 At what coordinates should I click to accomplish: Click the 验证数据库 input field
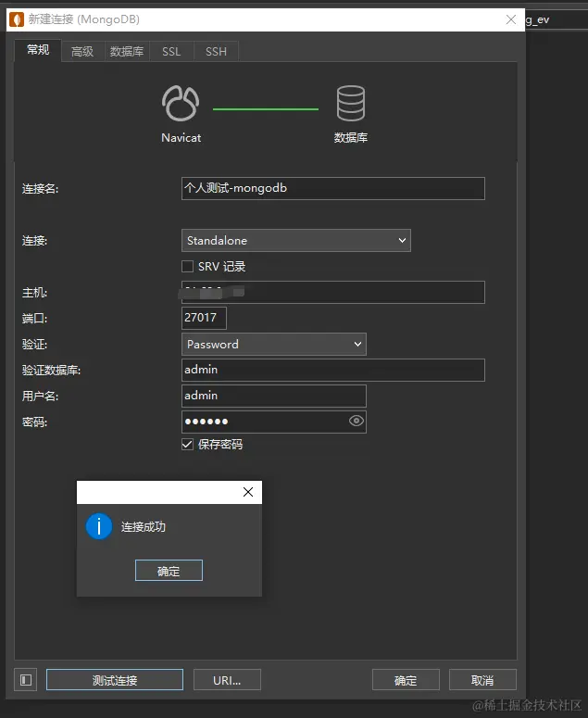tap(333, 370)
